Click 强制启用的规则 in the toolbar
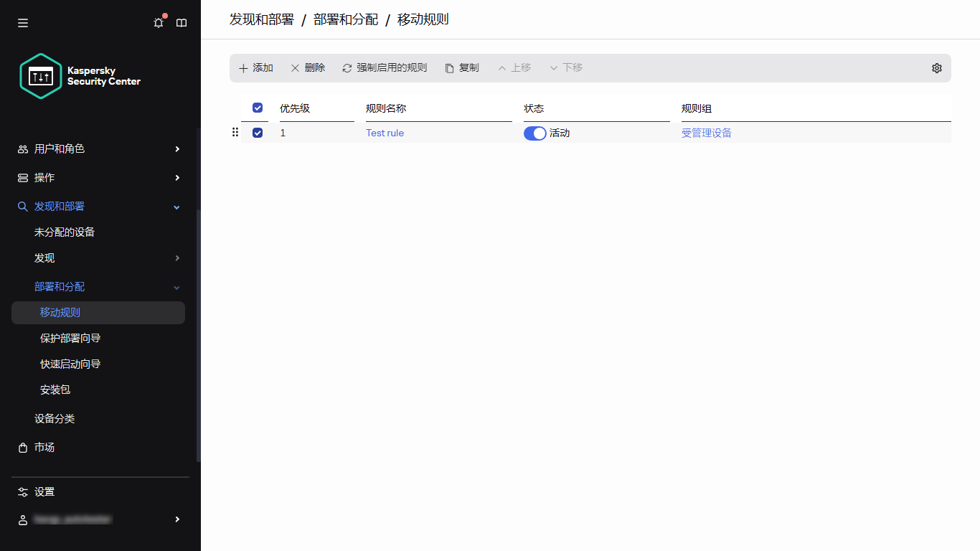Viewport: 980px width, 551px height. click(385, 67)
